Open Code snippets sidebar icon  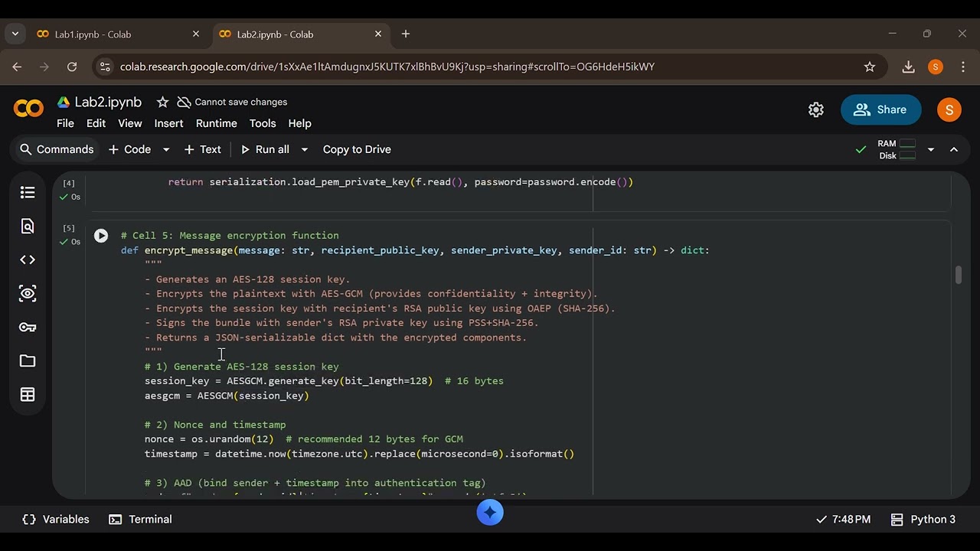(x=28, y=259)
